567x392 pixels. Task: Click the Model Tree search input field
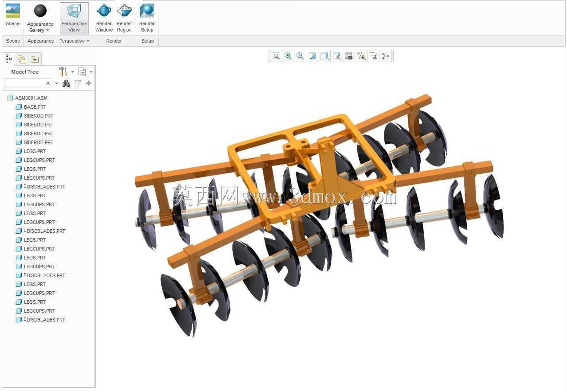[x=24, y=83]
